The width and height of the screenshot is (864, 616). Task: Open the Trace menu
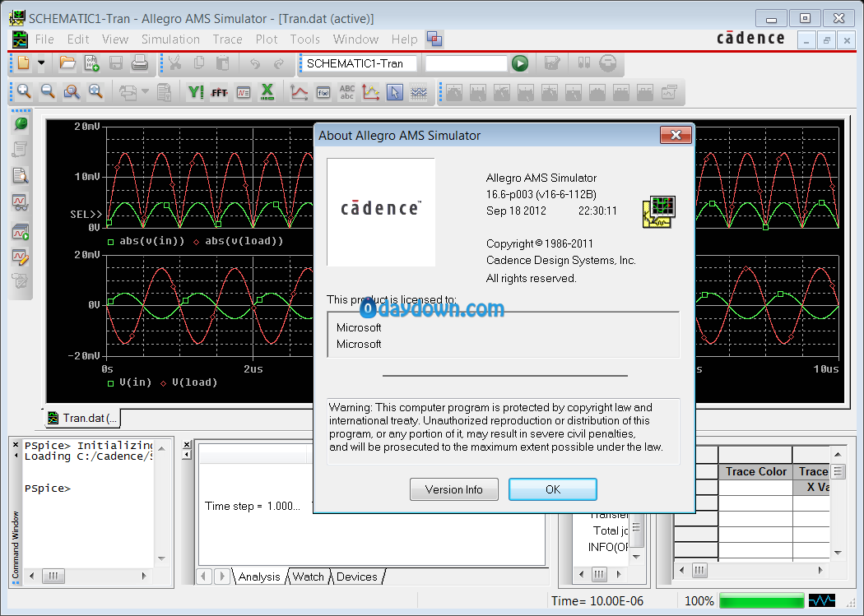pyautogui.click(x=227, y=39)
